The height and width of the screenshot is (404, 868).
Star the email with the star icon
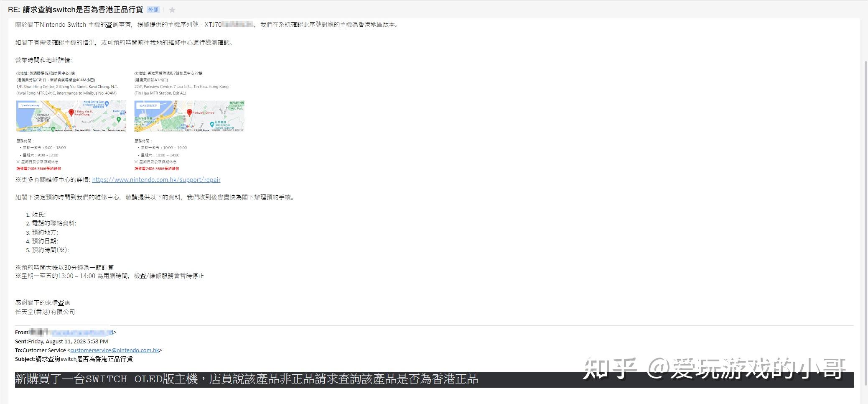172,10
